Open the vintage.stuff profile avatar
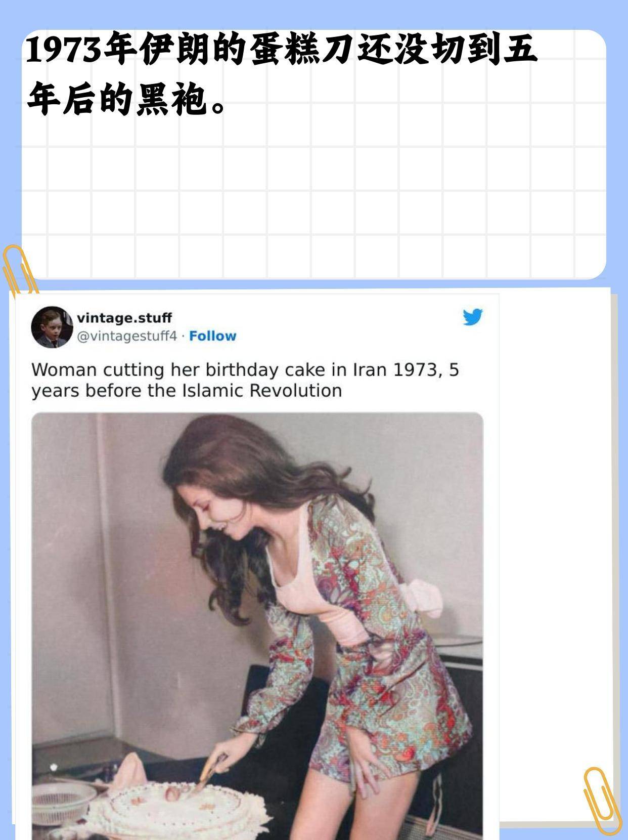Viewport: 628px width, 840px height. pos(52,327)
